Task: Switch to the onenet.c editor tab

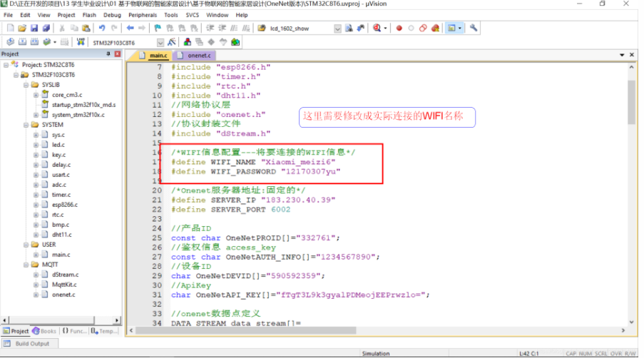Action: [195, 56]
